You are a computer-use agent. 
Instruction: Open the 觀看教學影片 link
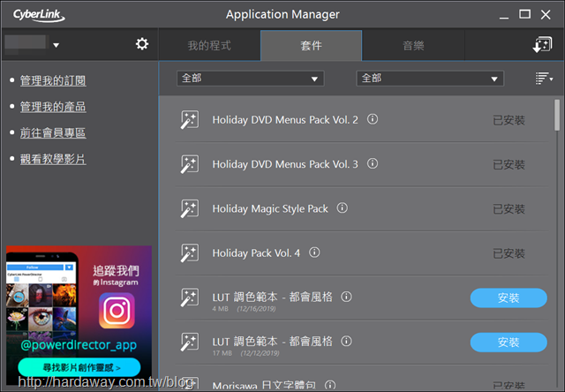(x=53, y=159)
